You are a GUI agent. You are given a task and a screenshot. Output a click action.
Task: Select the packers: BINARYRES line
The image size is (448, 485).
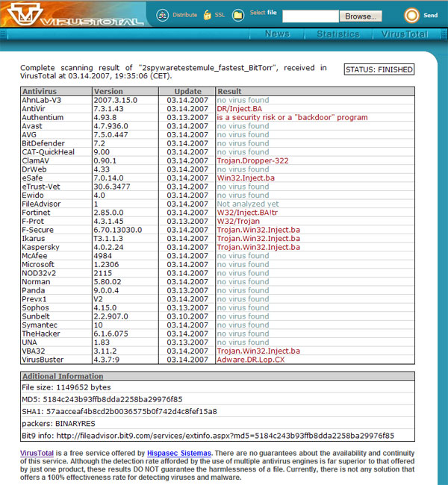(x=58, y=424)
